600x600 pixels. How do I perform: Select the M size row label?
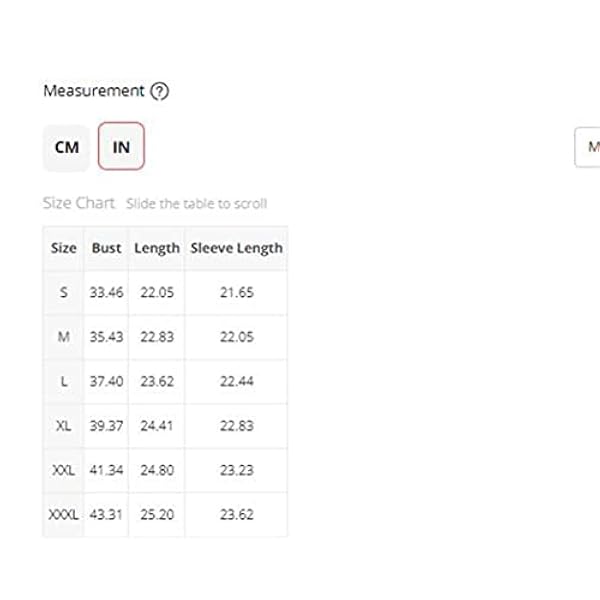pyautogui.click(x=63, y=337)
